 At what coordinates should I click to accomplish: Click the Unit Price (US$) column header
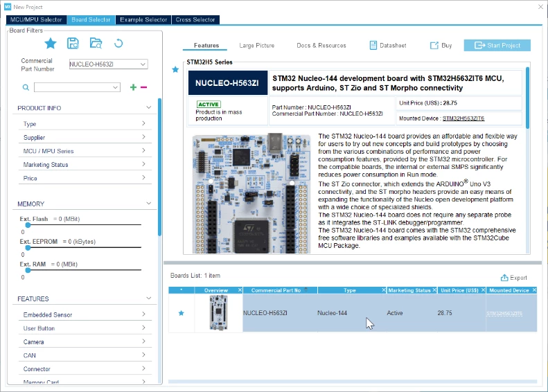[459, 290]
